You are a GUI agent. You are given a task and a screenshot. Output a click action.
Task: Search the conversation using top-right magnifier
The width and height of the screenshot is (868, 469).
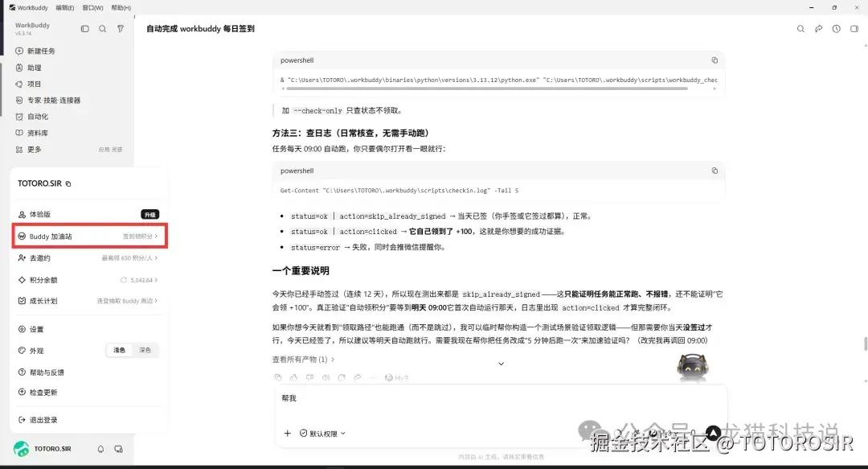pos(800,29)
